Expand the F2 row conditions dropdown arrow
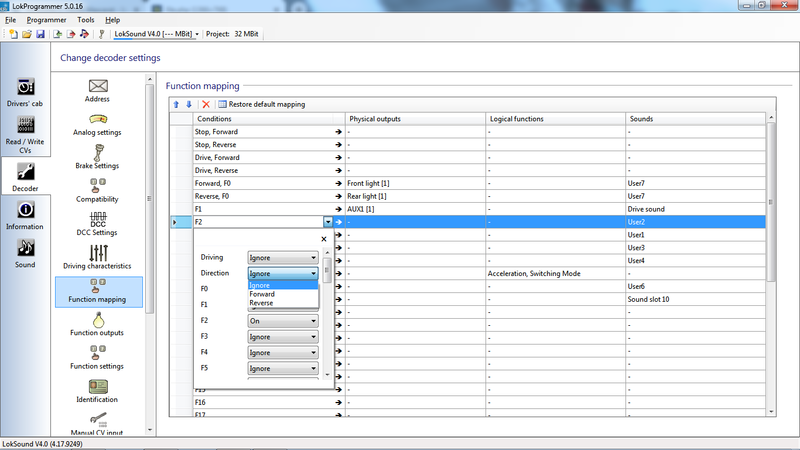This screenshot has width=800, height=450. point(328,222)
